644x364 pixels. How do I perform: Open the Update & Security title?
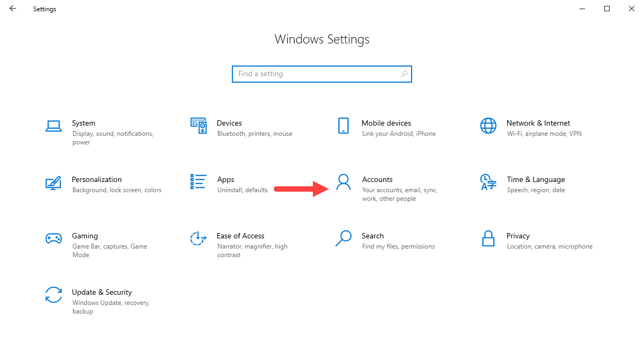tap(102, 292)
